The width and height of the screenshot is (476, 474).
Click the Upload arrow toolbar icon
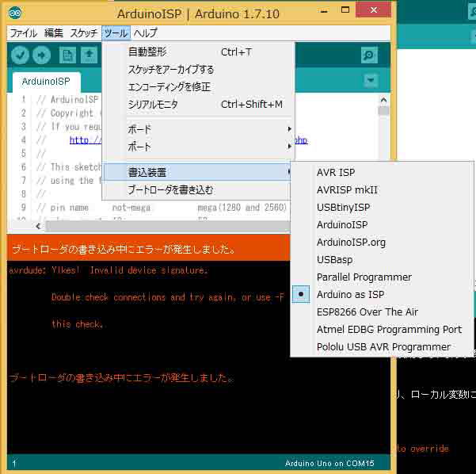click(42, 55)
